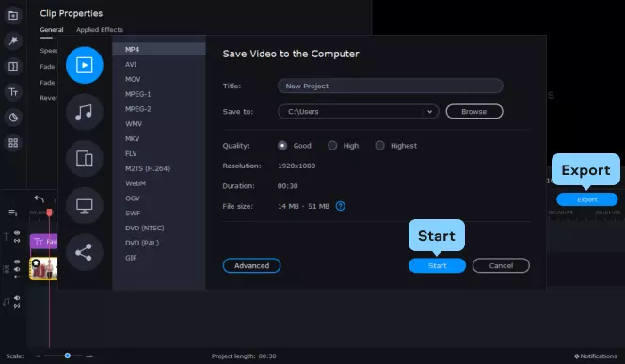Click the Undo arrow on timeline toolbar
The image size is (625, 364).
[x=40, y=198]
